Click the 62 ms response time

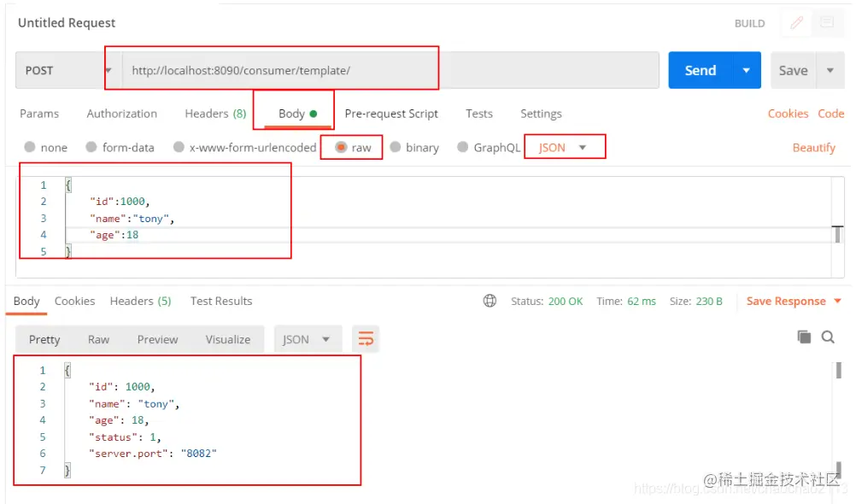pyautogui.click(x=642, y=302)
